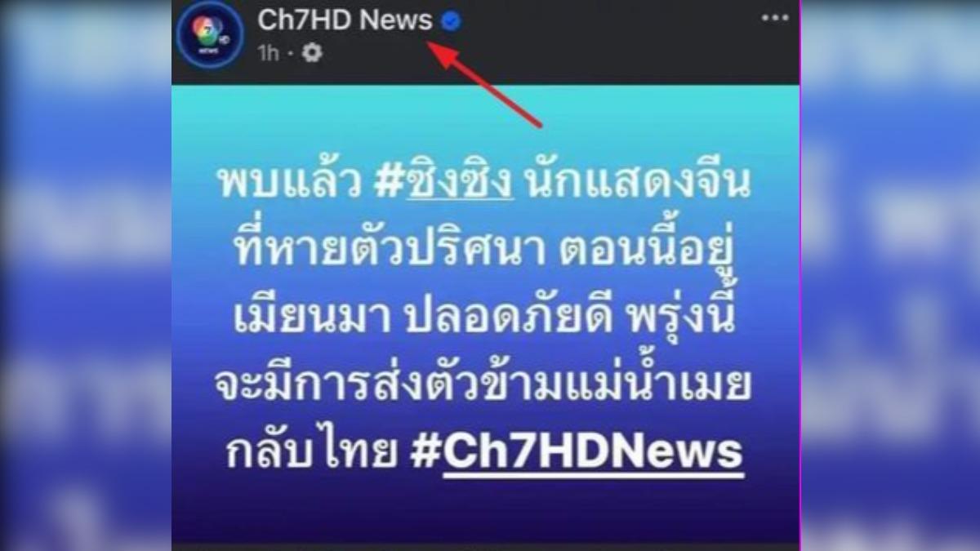Open the three-dot post options menu
Image resolution: width=980 pixels, height=551 pixels.
[774, 18]
